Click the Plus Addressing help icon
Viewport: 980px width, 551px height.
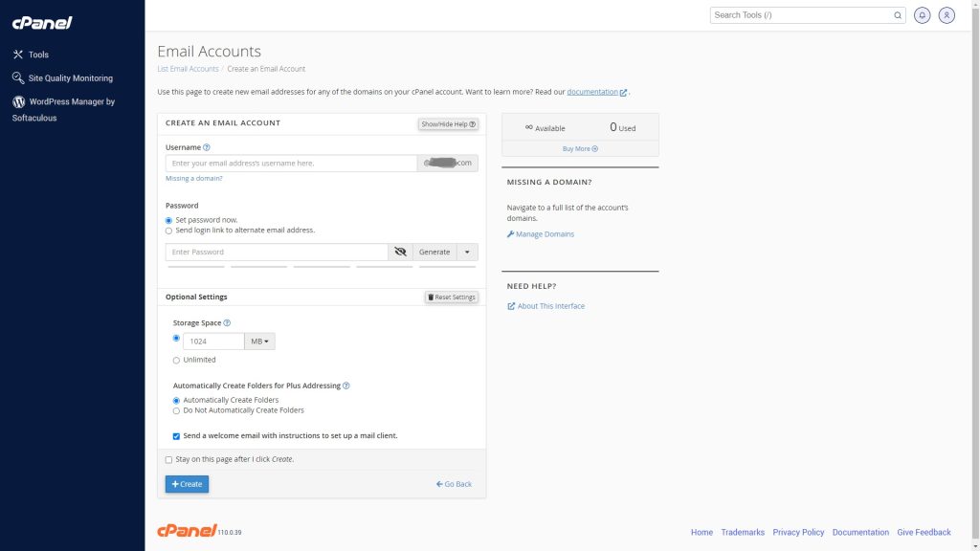(346, 386)
